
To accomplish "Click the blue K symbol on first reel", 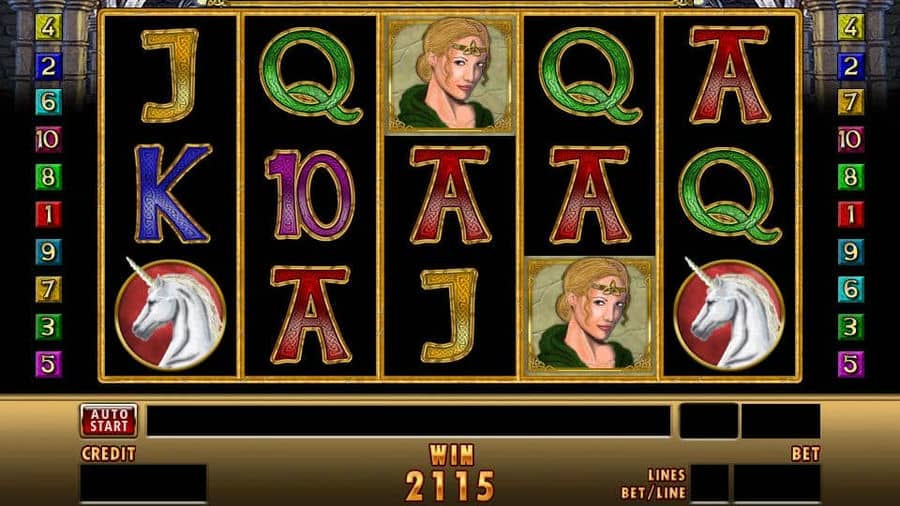I will [172, 194].
